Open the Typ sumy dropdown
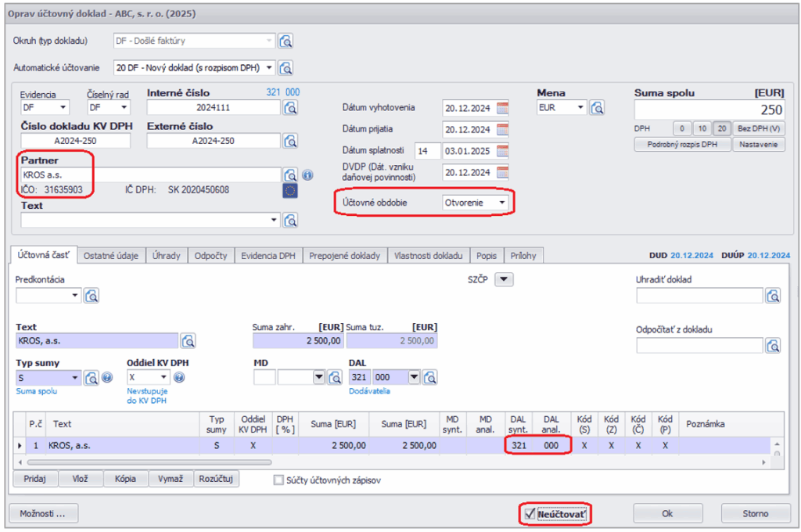Viewport: 801px width, 532px height. click(x=75, y=378)
